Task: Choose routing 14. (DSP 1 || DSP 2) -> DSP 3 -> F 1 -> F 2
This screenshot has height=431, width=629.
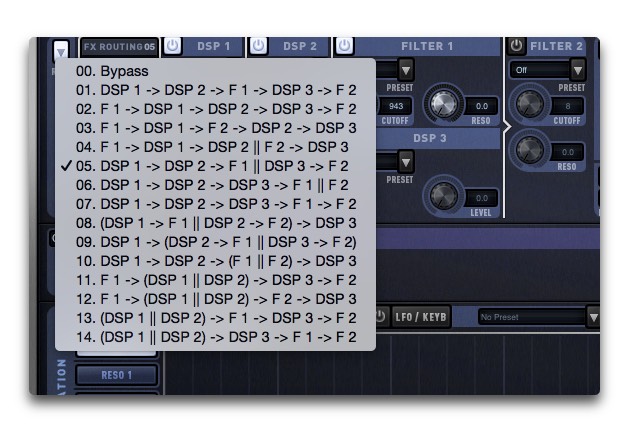Action: point(215,337)
